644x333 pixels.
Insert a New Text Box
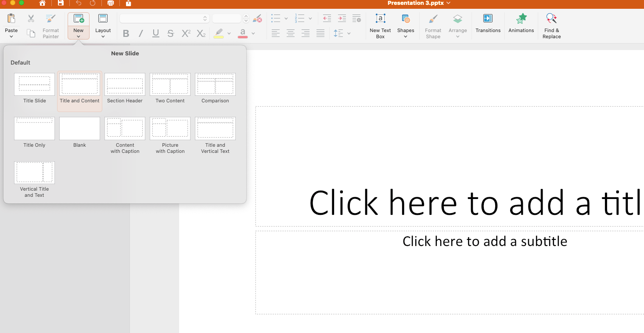point(380,19)
